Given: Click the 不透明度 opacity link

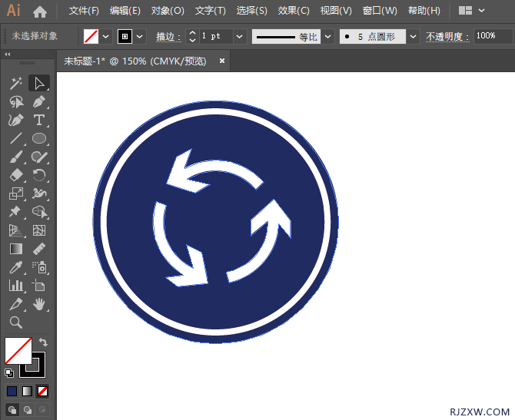Looking at the screenshot, I should 447,36.
